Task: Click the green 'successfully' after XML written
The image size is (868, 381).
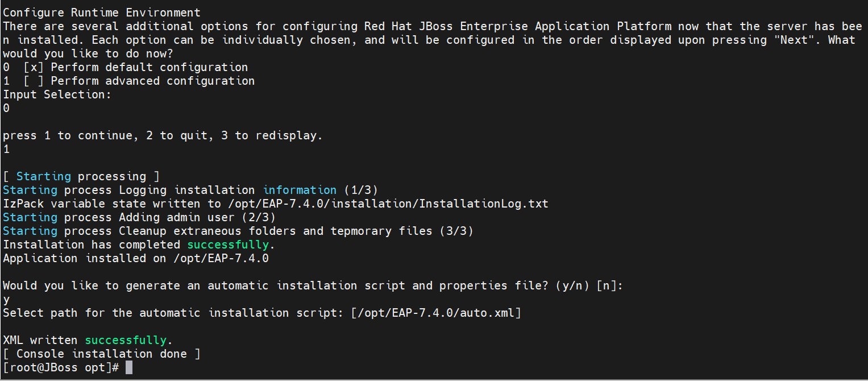Action: (x=126, y=341)
